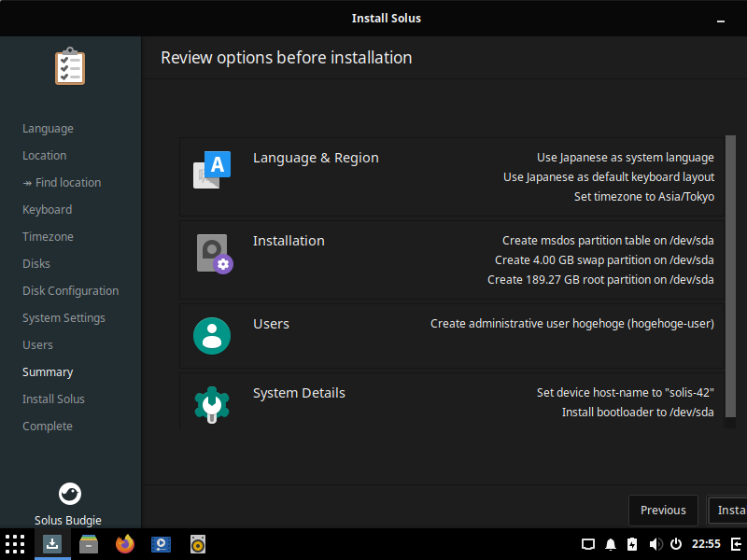Open the video player taskbar icon
Screen dimensions: 747x560
click(x=161, y=544)
